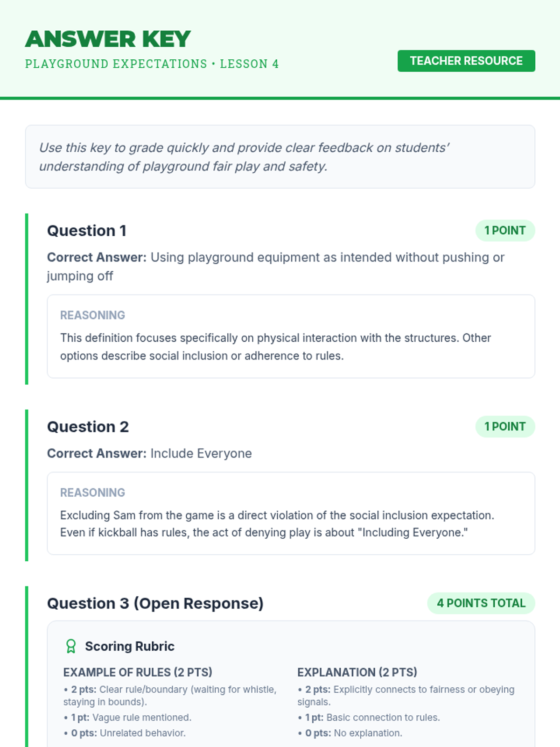
Task: Click the Question 2 Reasoning label
Action: tap(92, 493)
